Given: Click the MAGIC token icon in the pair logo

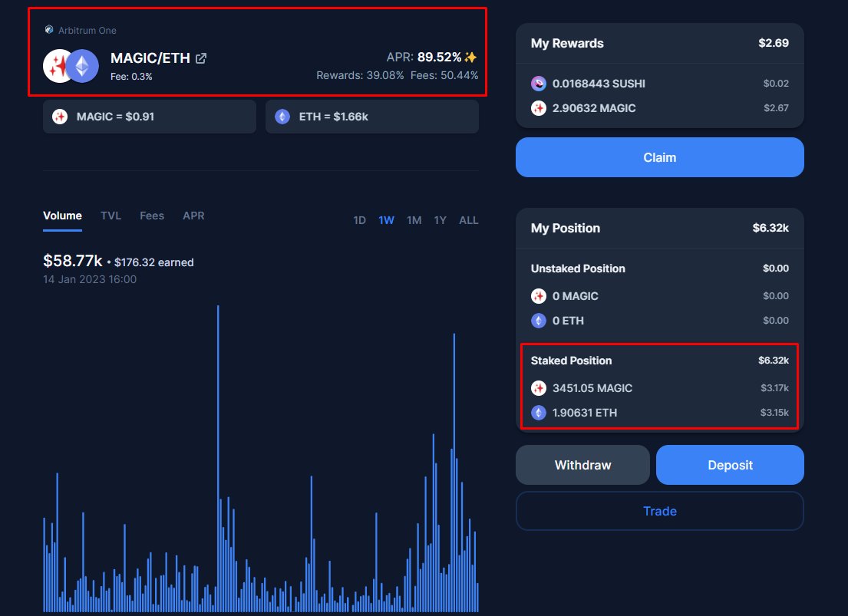Looking at the screenshot, I should (60, 66).
